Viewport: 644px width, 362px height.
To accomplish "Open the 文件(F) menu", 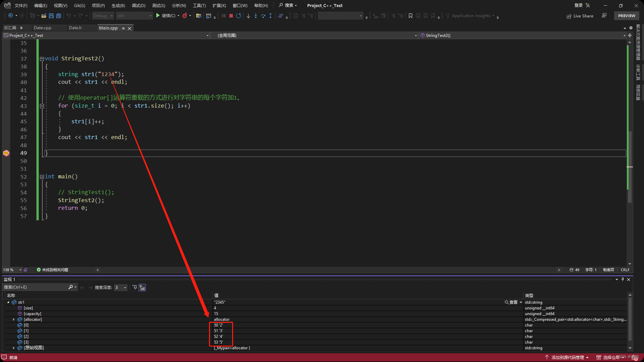I will 21,5.
